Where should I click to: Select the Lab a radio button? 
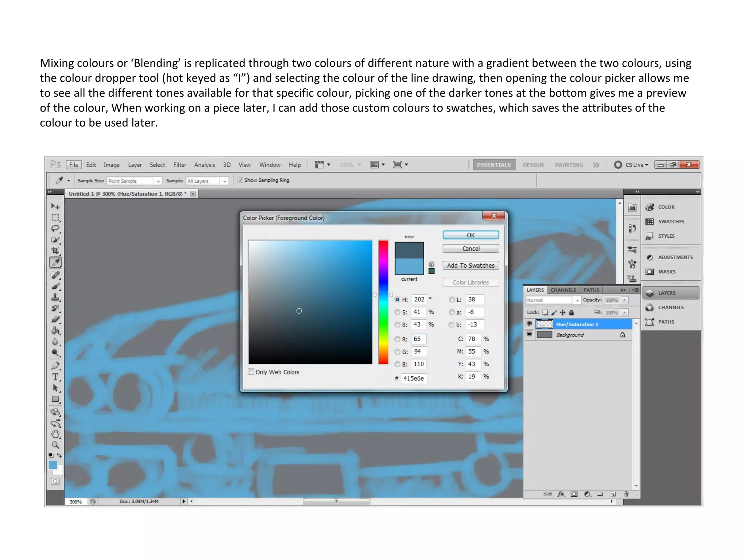452,312
